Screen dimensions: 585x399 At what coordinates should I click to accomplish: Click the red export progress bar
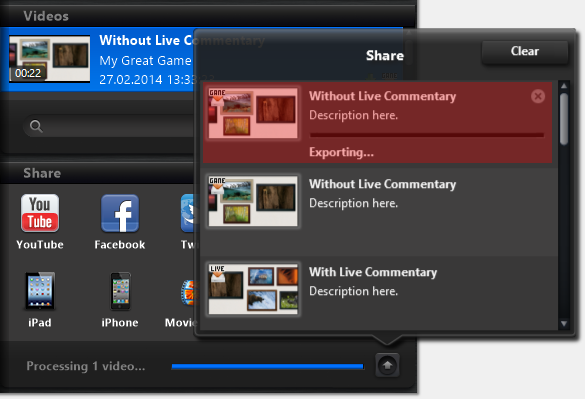426,135
